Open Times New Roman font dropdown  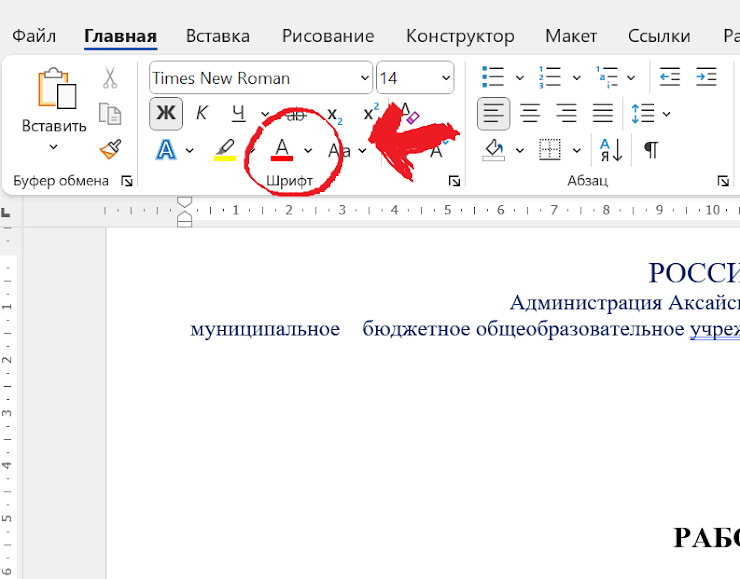pyautogui.click(x=365, y=78)
